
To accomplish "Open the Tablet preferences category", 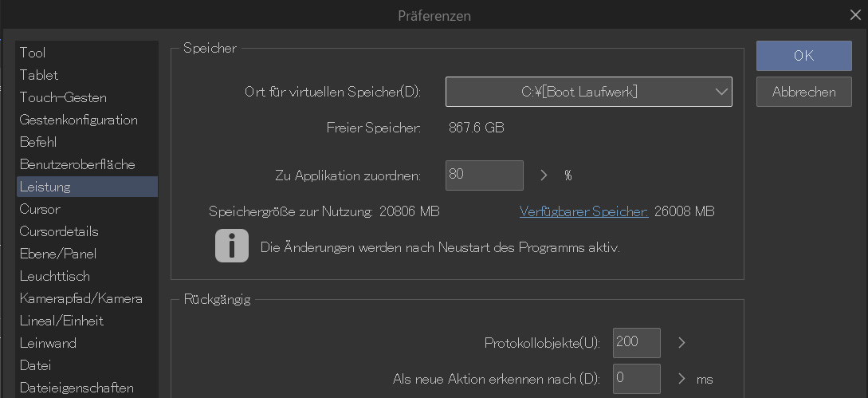I will tap(39, 75).
